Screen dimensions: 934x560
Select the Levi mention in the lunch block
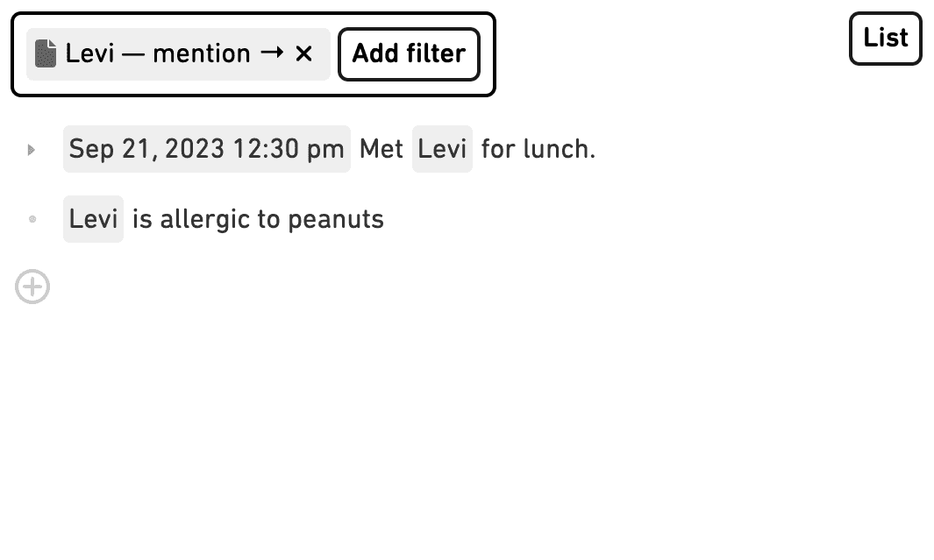tap(442, 149)
